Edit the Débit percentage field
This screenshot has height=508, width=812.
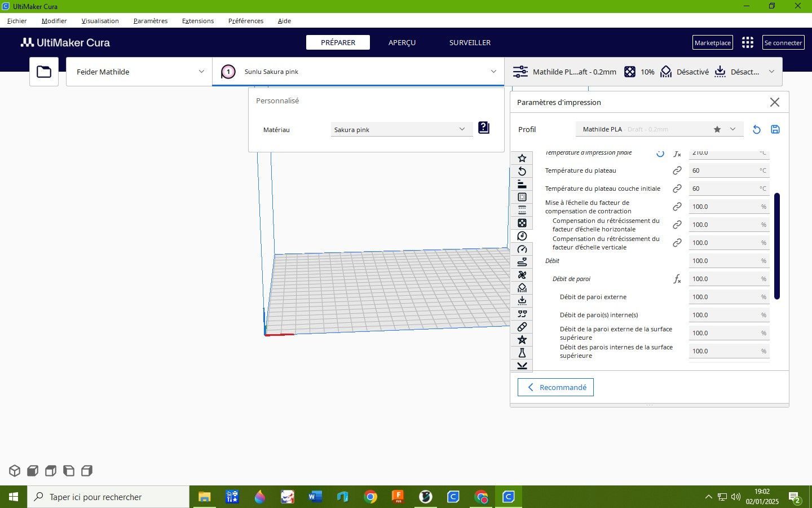point(729,261)
